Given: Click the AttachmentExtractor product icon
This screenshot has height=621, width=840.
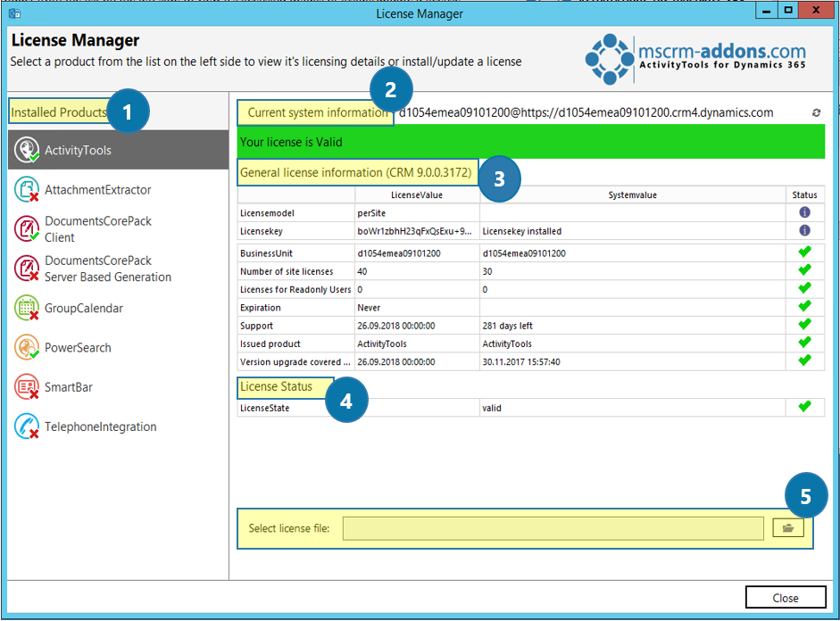Looking at the screenshot, I should [x=26, y=189].
